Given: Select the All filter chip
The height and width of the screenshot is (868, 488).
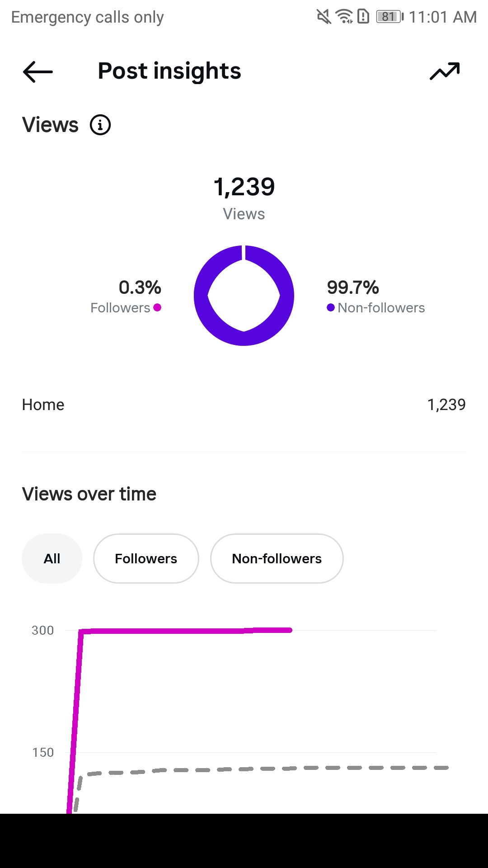Looking at the screenshot, I should pyautogui.click(x=52, y=559).
